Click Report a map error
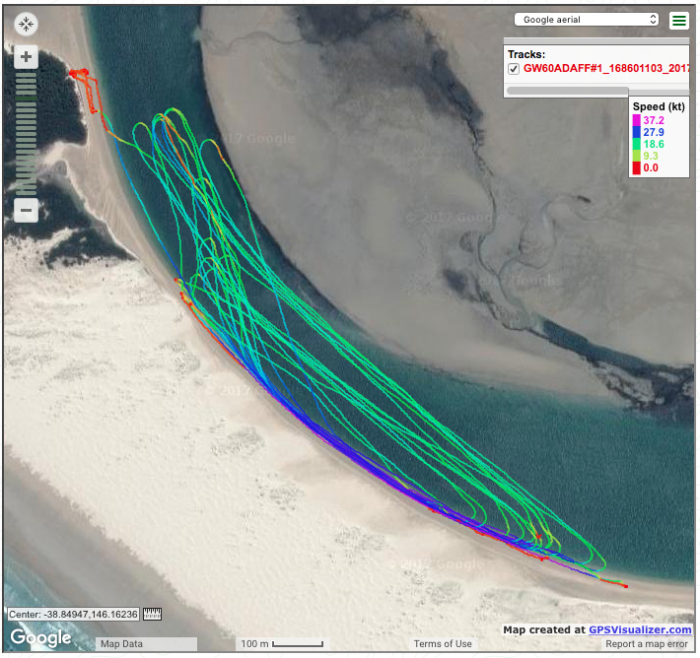 tap(649, 644)
